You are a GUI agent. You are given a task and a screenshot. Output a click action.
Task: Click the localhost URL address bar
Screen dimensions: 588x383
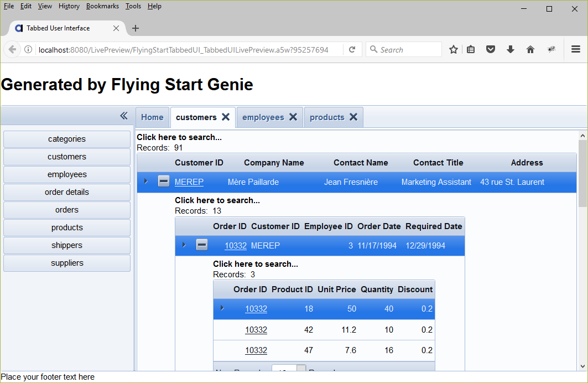184,50
